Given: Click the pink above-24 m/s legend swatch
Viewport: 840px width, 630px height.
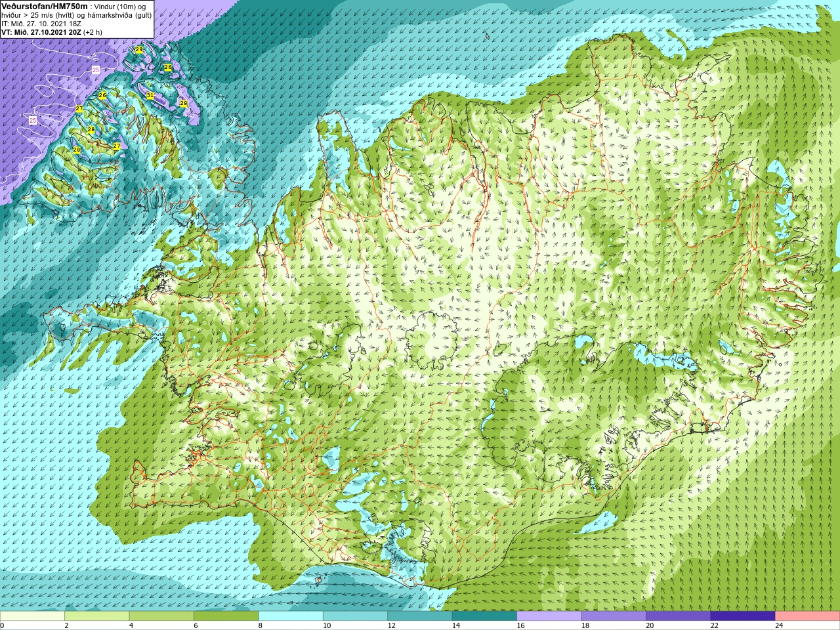Looking at the screenshot, I should click(x=808, y=616).
